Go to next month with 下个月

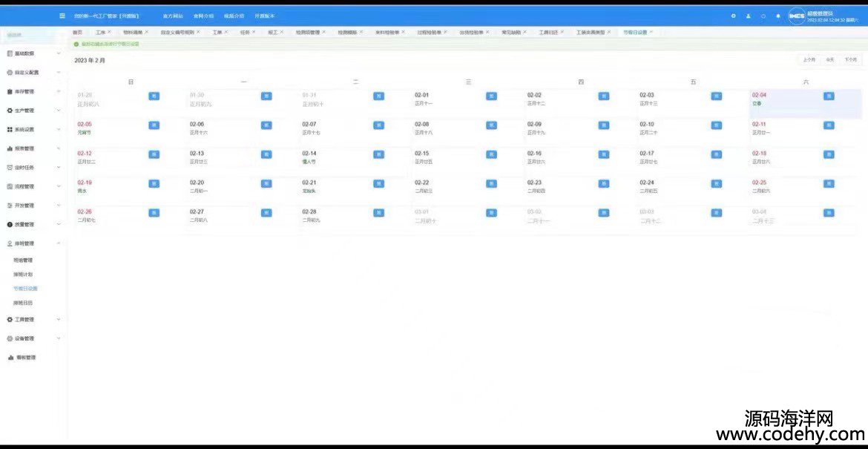[x=850, y=60]
